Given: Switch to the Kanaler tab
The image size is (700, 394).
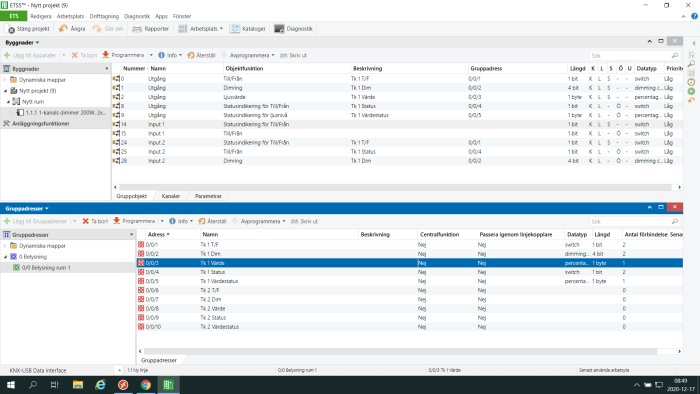Looking at the screenshot, I should pos(171,196).
